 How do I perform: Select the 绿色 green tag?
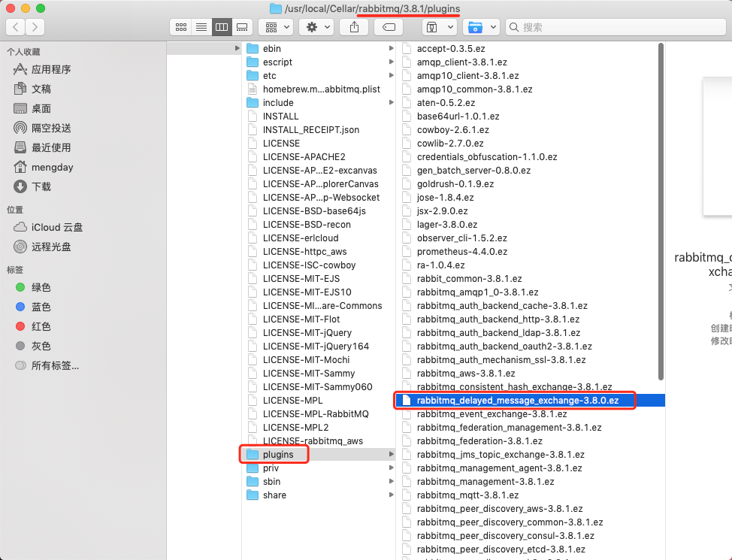tap(32, 287)
